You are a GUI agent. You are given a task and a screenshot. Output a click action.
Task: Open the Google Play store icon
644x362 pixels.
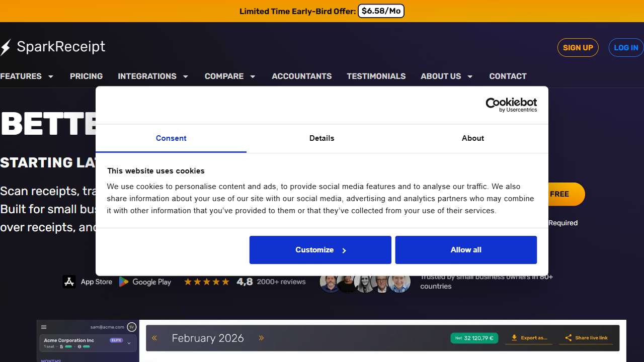[124, 282]
